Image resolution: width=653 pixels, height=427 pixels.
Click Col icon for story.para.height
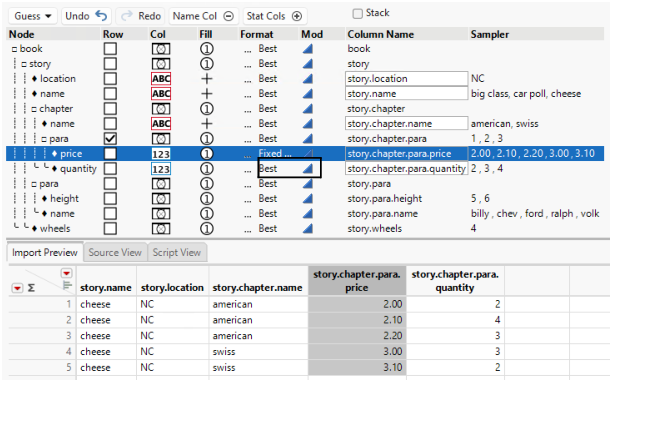[161, 199]
